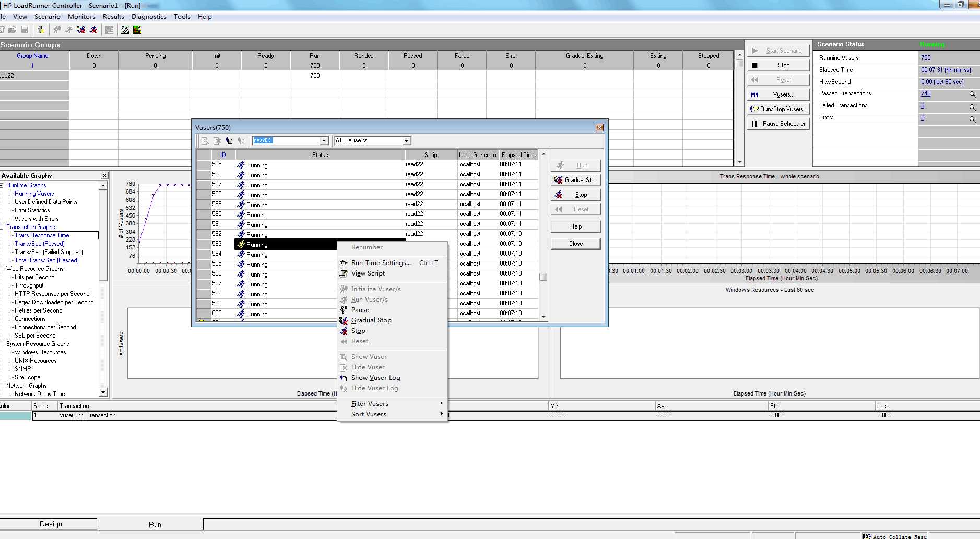
Task: Click the green monitor graph toolbar icon
Action: pyautogui.click(x=137, y=30)
